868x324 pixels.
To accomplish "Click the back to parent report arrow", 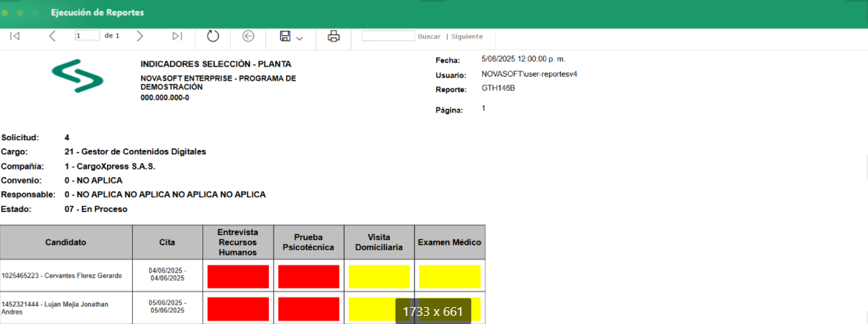I will pos(248,36).
